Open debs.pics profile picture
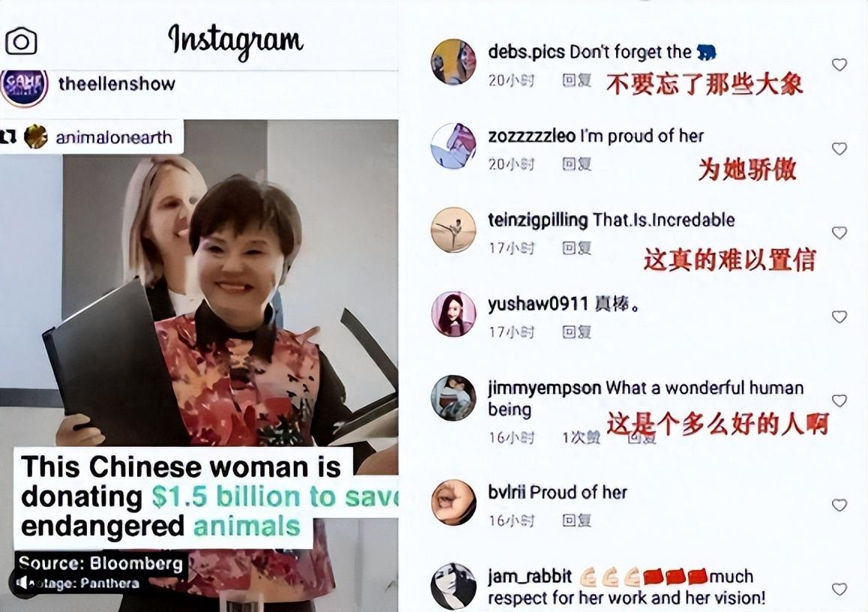This screenshot has width=868, height=612. point(453,61)
